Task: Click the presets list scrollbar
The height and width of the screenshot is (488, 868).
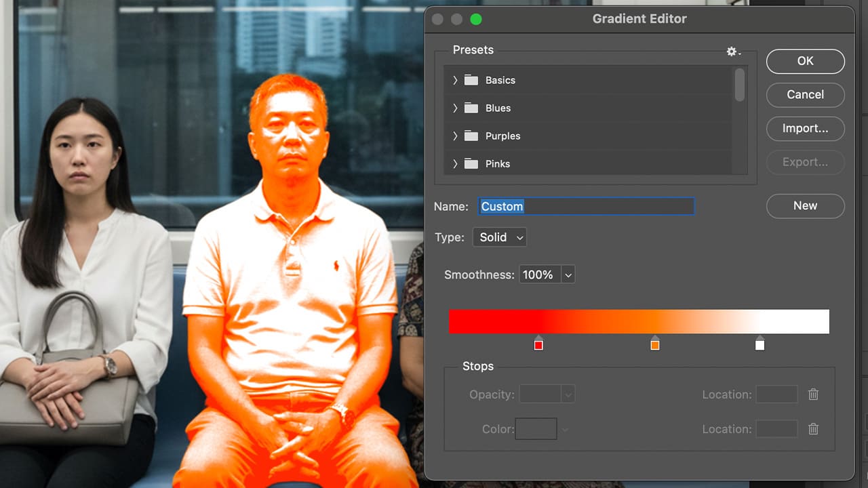Action: (x=739, y=85)
